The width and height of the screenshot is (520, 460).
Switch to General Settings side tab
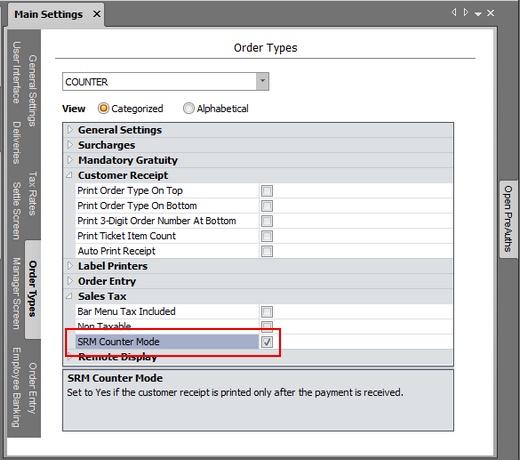coord(32,90)
